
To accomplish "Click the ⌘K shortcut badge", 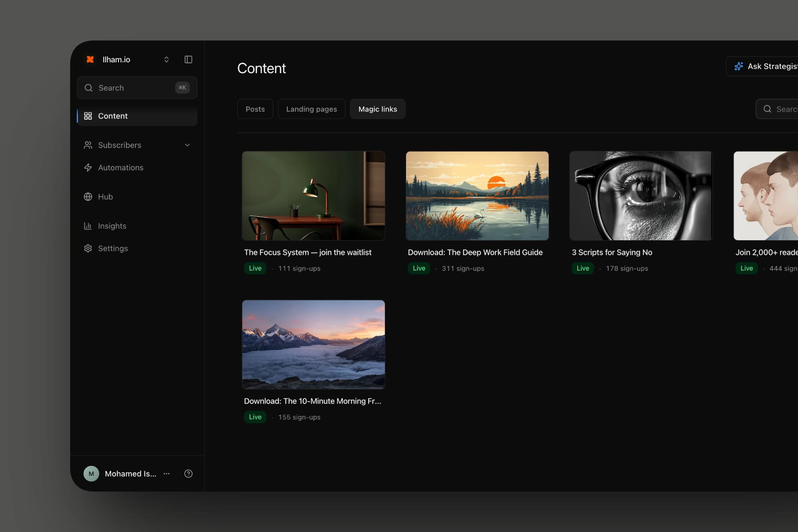I will pos(182,88).
